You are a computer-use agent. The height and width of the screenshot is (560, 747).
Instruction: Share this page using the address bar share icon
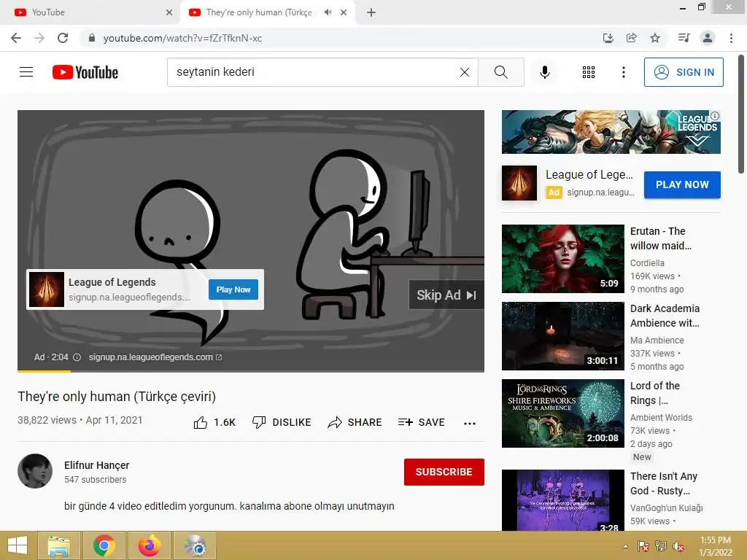[x=631, y=38]
